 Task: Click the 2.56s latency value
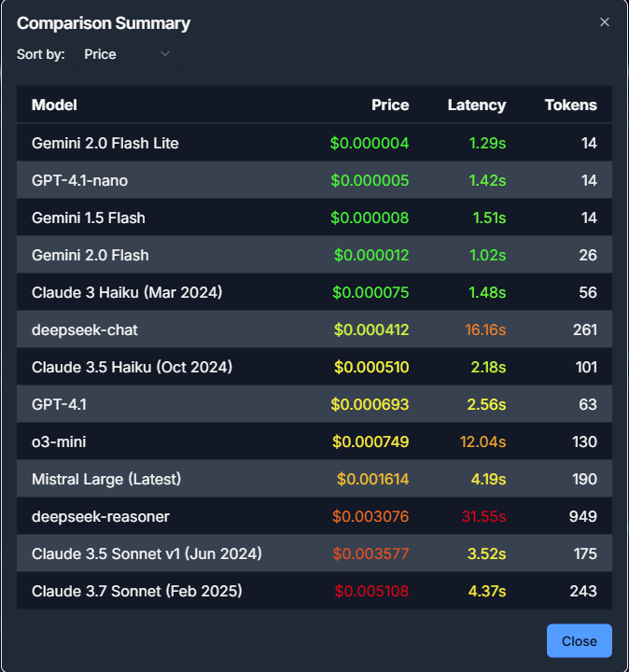[486, 404]
